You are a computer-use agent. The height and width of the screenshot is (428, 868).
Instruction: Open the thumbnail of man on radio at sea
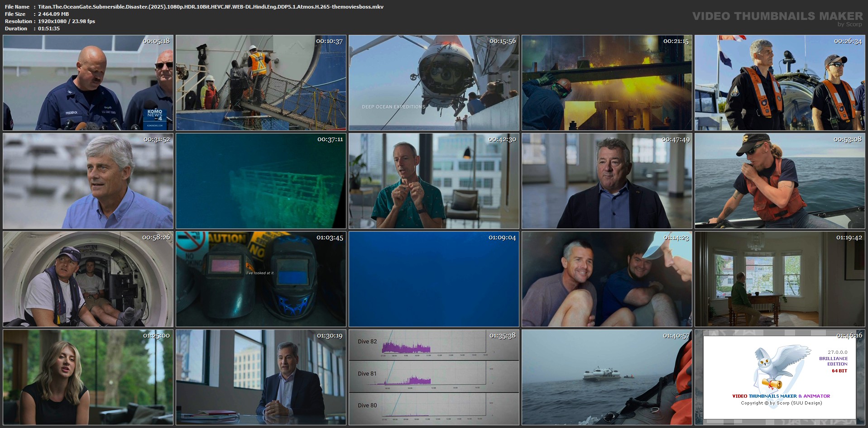(780, 181)
